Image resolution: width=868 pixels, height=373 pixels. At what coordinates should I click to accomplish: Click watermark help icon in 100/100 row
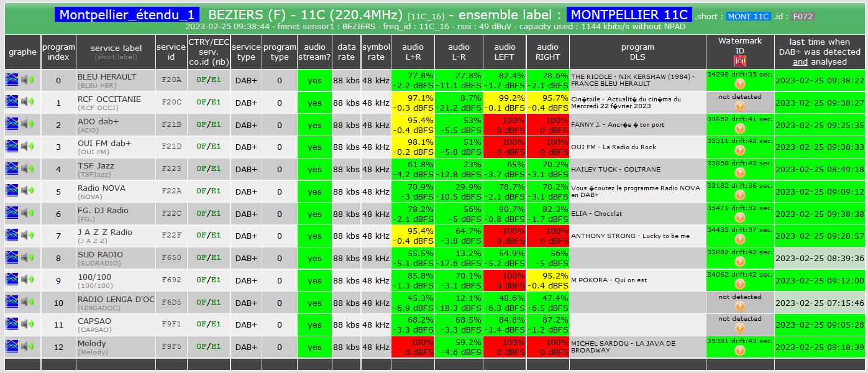point(739,284)
